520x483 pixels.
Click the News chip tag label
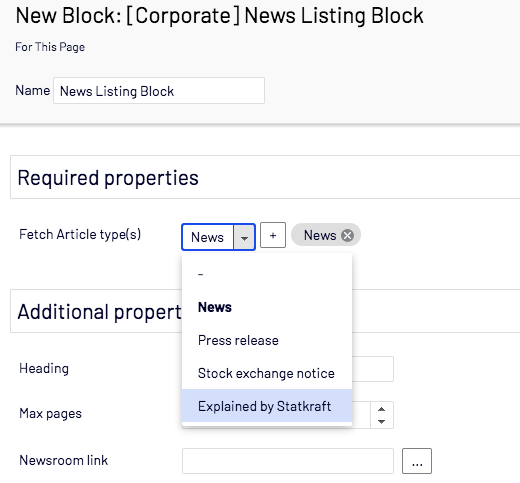pyautogui.click(x=320, y=235)
